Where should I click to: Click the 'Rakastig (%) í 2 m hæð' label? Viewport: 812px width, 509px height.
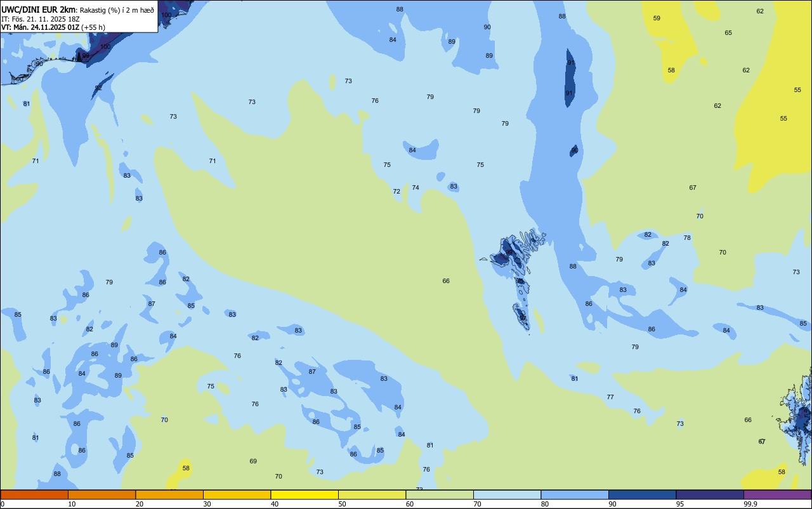click(x=117, y=10)
